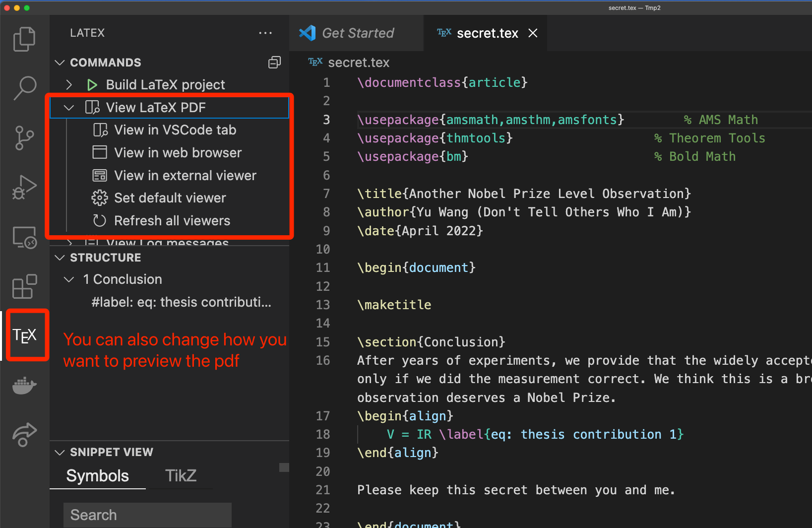Collapse the COMMANDS section
Screen dimensions: 812x528
click(x=60, y=63)
